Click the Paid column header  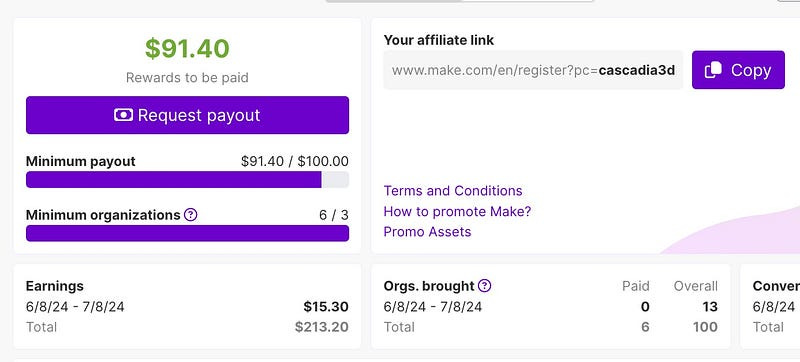tap(636, 286)
